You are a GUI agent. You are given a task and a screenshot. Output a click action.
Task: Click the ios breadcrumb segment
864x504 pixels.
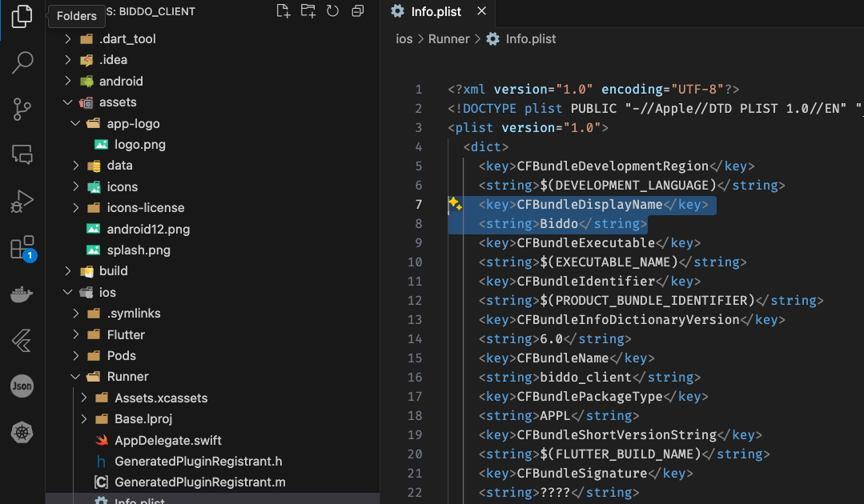click(x=404, y=39)
